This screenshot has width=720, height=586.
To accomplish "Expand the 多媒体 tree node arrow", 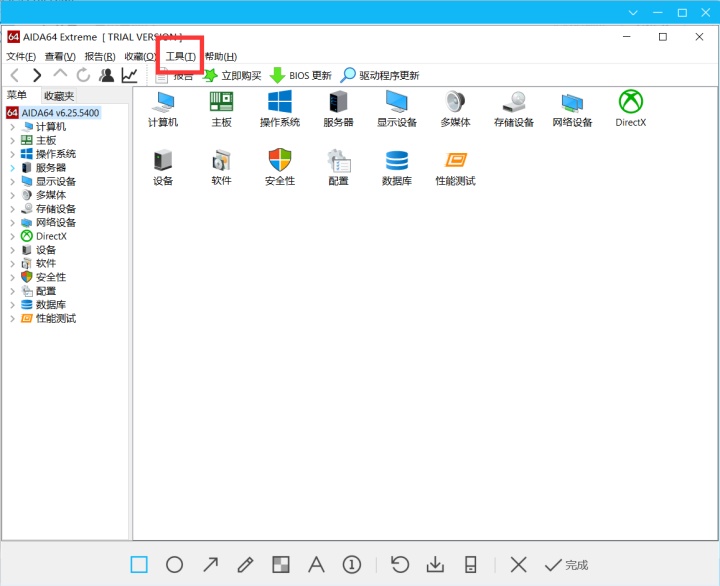I will point(12,195).
